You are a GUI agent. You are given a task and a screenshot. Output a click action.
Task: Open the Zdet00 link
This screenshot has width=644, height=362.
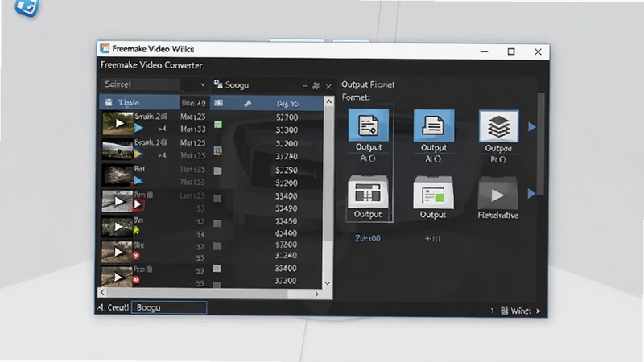coord(368,238)
